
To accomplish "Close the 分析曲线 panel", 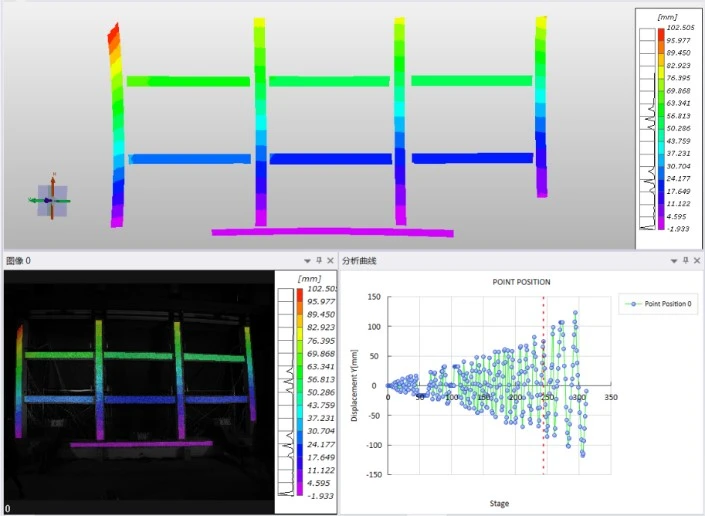I will pyautogui.click(x=697, y=261).
